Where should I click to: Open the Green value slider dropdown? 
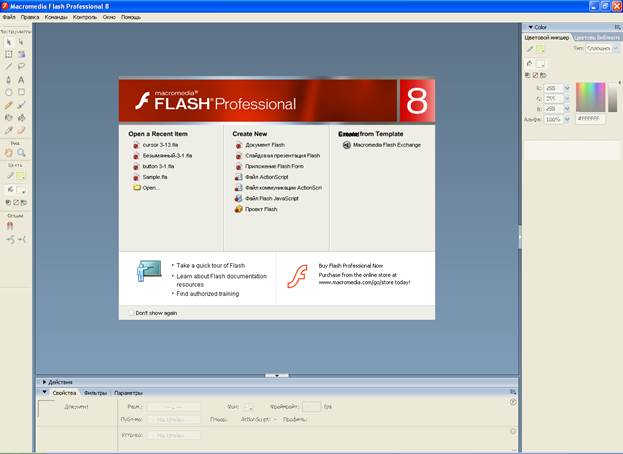pos(567,99)
